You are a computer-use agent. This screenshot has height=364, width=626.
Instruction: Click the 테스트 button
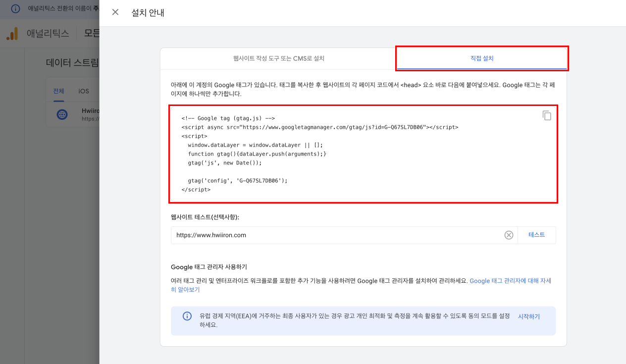coord(536,235)
